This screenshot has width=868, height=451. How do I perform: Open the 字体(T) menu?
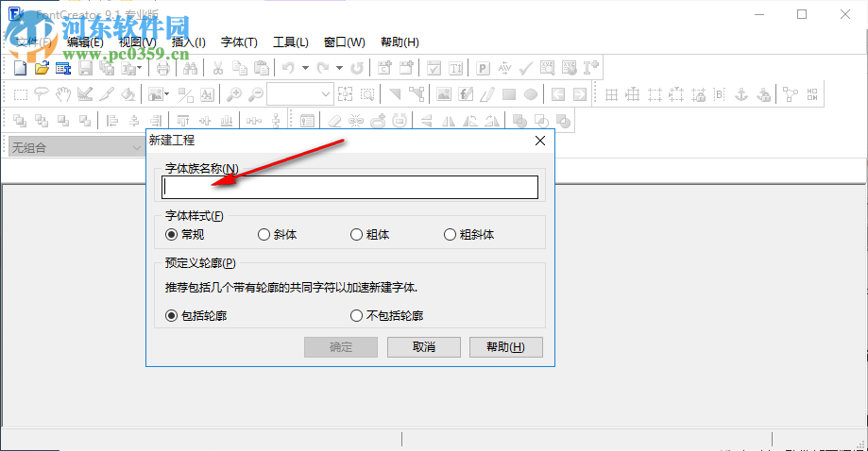[239, 42]
